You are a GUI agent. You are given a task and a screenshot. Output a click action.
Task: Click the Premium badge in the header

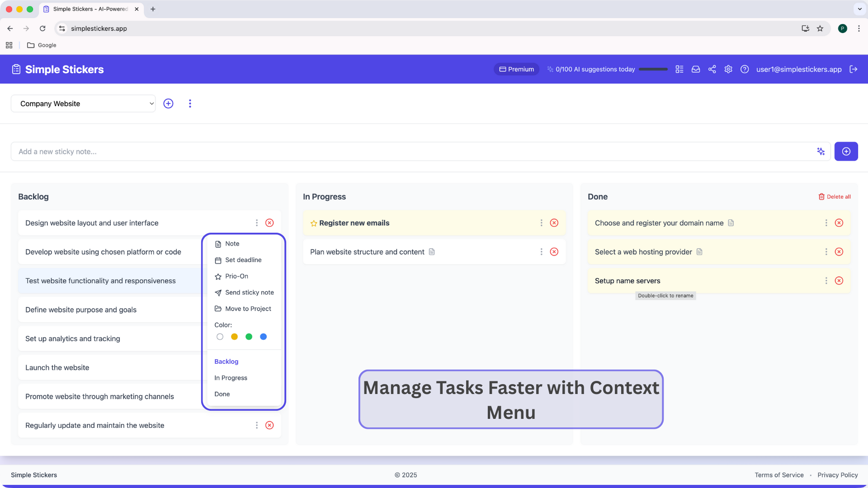(x=516, y=69)
